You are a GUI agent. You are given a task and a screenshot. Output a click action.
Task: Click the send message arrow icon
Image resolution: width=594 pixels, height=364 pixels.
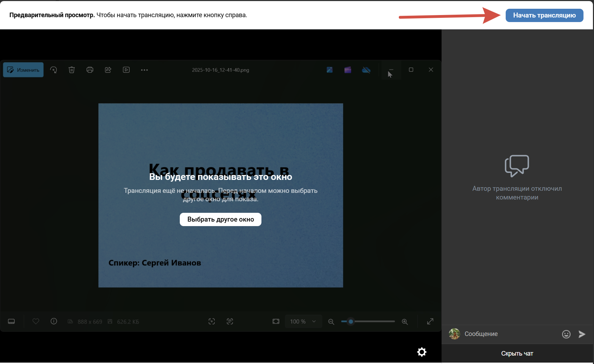pos(582,334)
